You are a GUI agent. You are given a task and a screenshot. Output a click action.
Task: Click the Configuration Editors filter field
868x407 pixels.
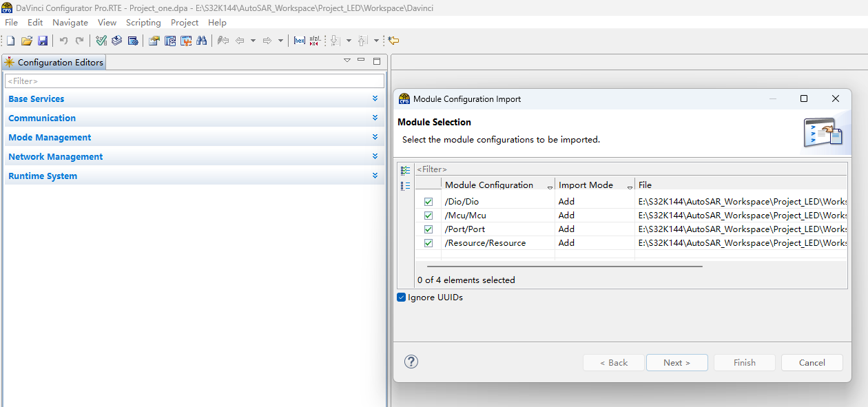[194, 81]
